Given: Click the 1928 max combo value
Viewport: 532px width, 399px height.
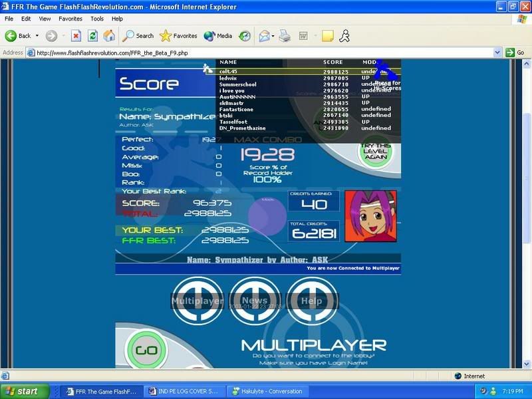Looking at the screenshot, I should click(x=267, y=154).
